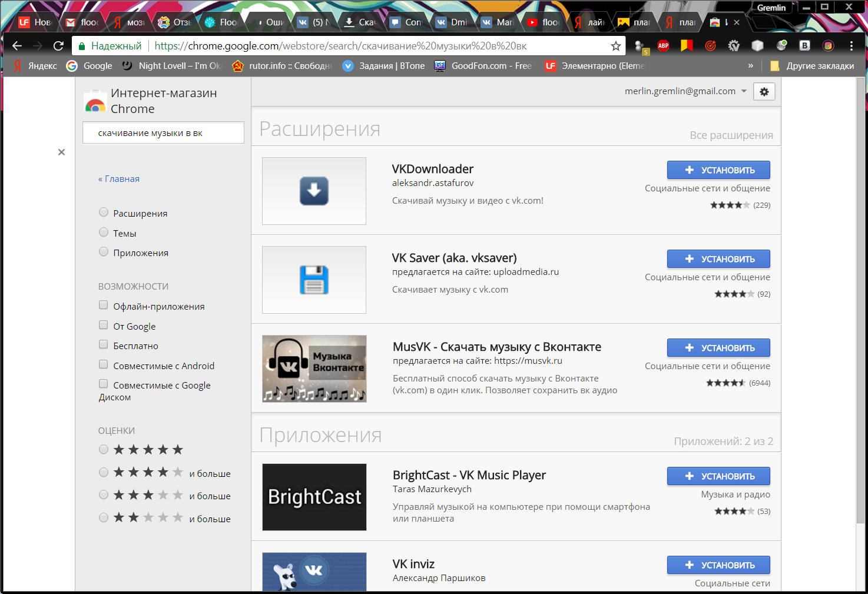The image size is (868, 594).
Task: Open the VKDownloader title
Action: [x=433, y=169]
